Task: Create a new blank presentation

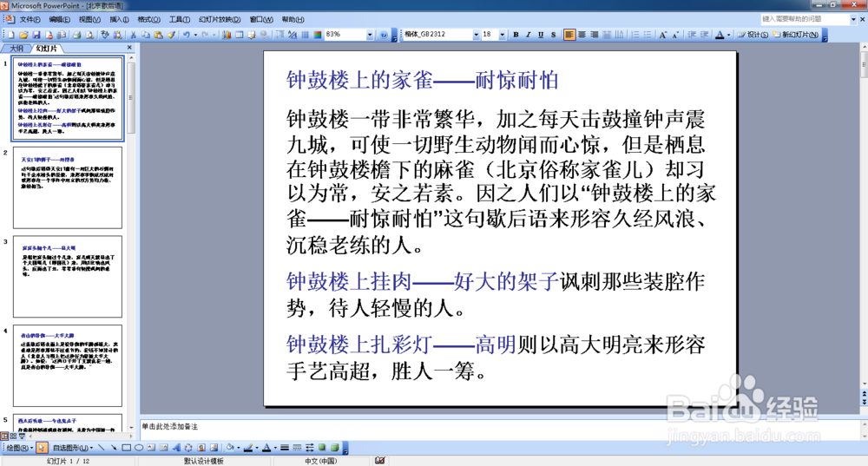Action: [x=11, y=35]
